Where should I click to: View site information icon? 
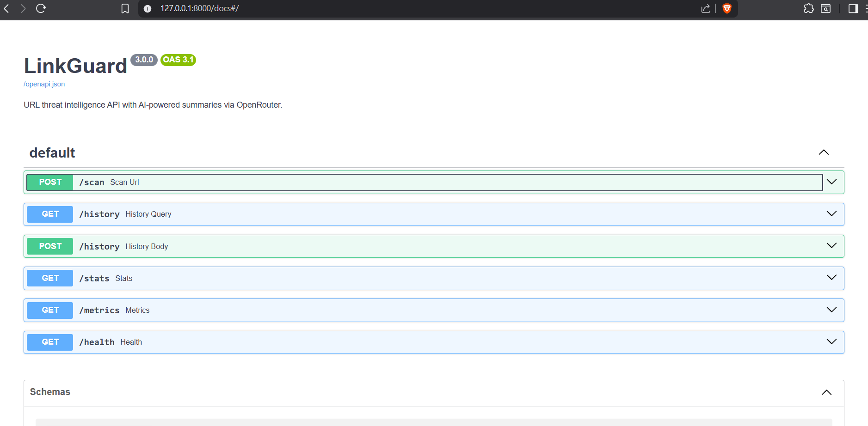coord(148,9)
